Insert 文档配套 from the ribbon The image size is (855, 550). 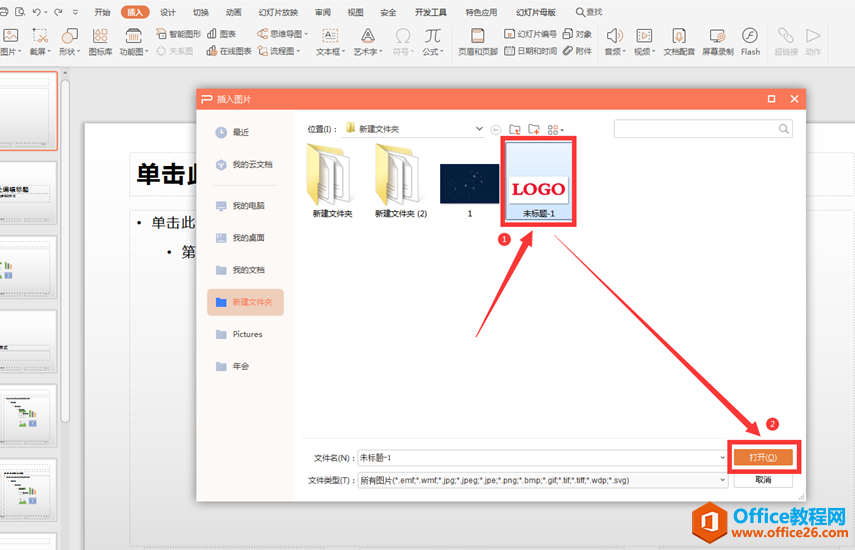[679, 40]
